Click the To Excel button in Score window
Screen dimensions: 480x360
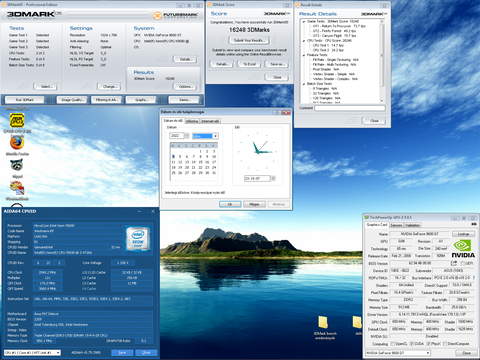pos(249,64)
